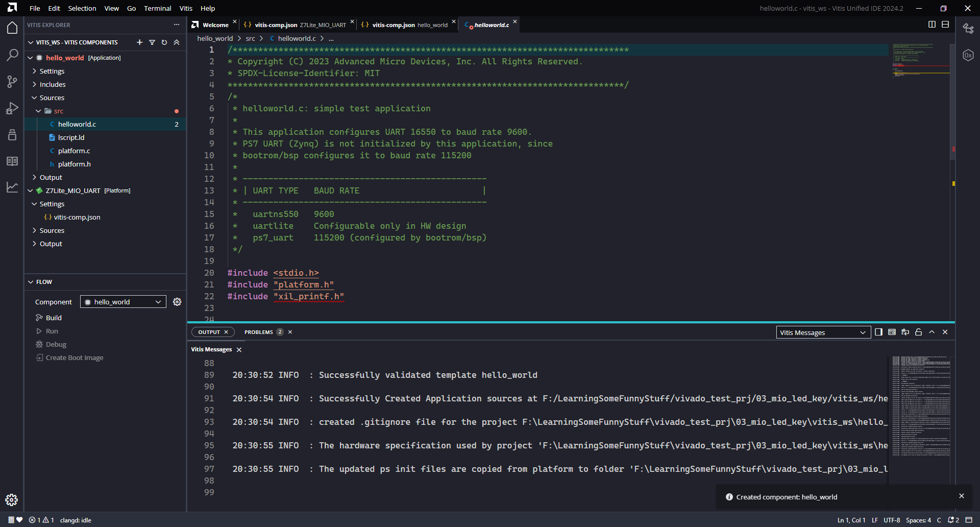Open the component settings gear in Flow
Screen dimensions: 980x527
177,302
